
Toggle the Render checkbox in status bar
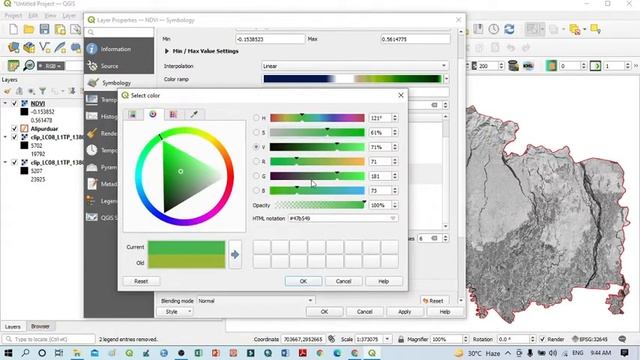(542, 339)
